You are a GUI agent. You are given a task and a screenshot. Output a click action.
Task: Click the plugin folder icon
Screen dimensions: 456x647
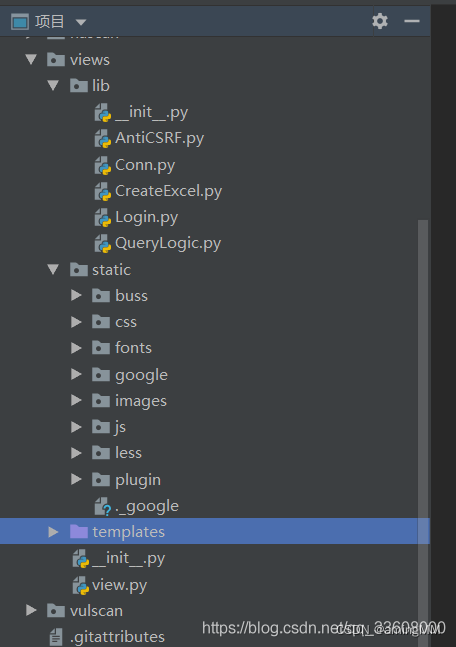pyautogui.click(x=101, y=479)
